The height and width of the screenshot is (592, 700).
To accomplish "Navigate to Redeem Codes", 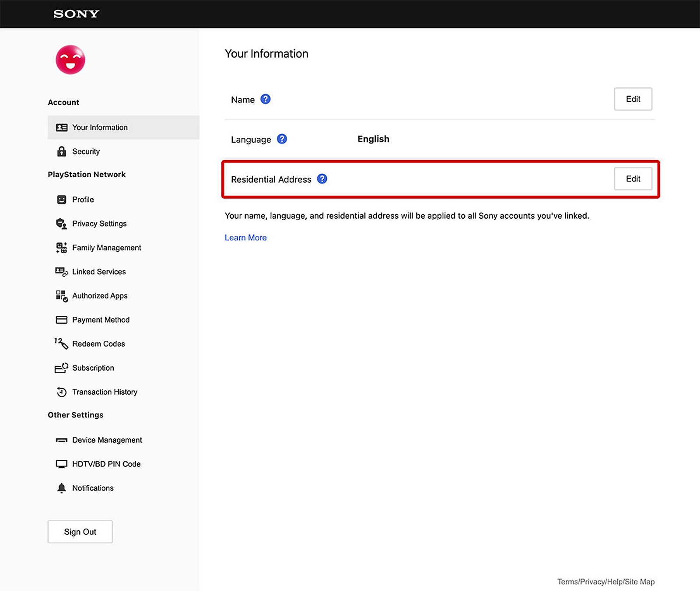I will [x=98, y=344].
